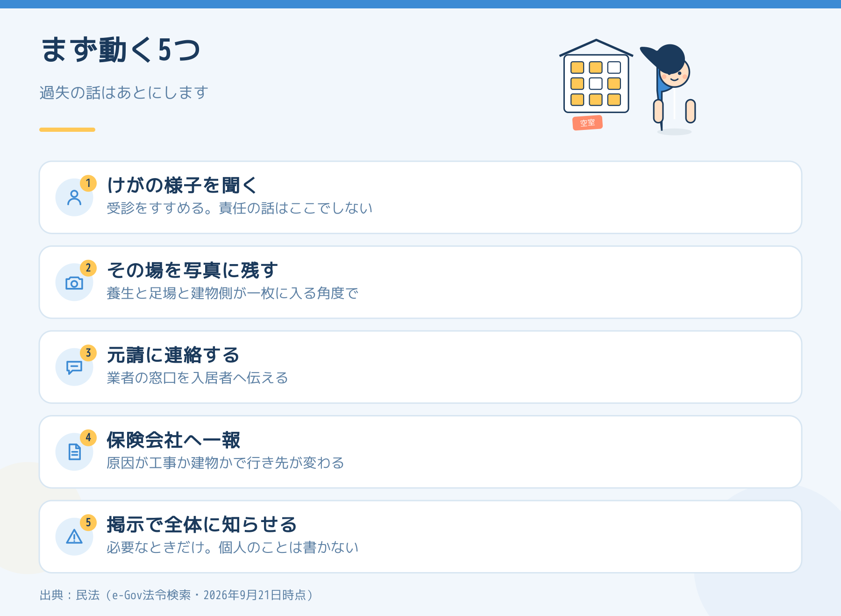Click the chat bubble icon in step 3
Screen dimensions: 841x616
74,368
